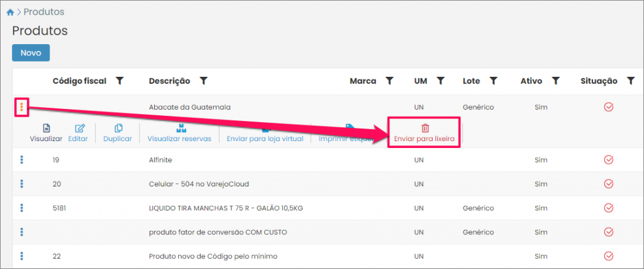The image size is (644, 269).
Task: Send product to trash with Enviar para lixeira
Action: [x=424, y=133]
